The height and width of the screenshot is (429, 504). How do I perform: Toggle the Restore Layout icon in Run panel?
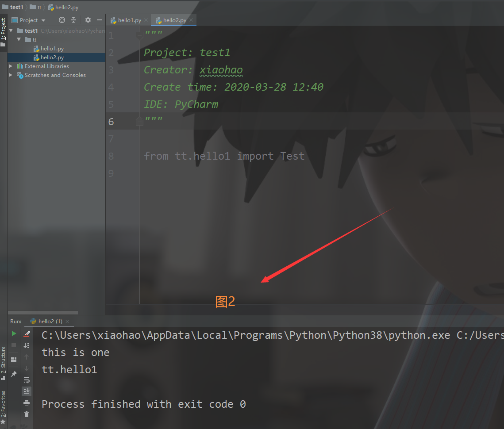coord(14,359)
